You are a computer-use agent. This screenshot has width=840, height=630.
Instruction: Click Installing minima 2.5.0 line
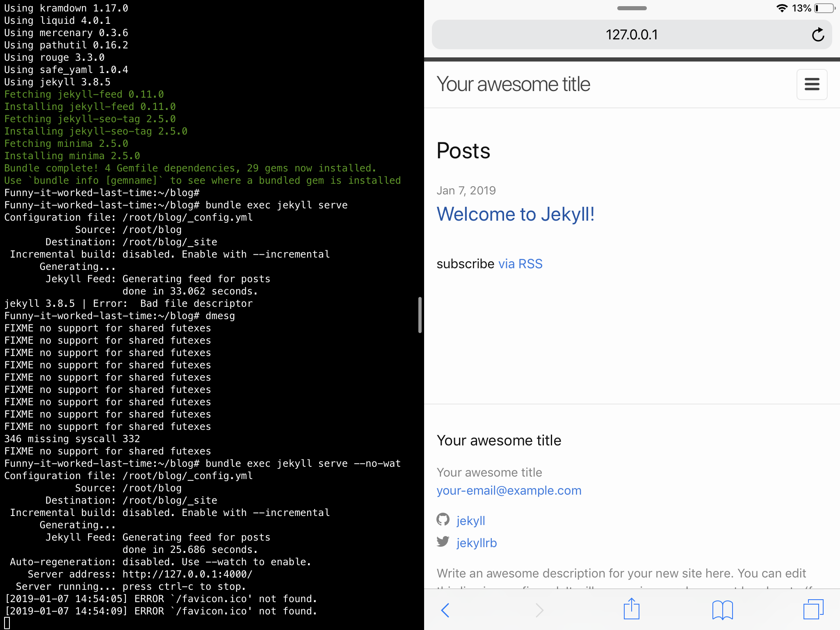72,156
